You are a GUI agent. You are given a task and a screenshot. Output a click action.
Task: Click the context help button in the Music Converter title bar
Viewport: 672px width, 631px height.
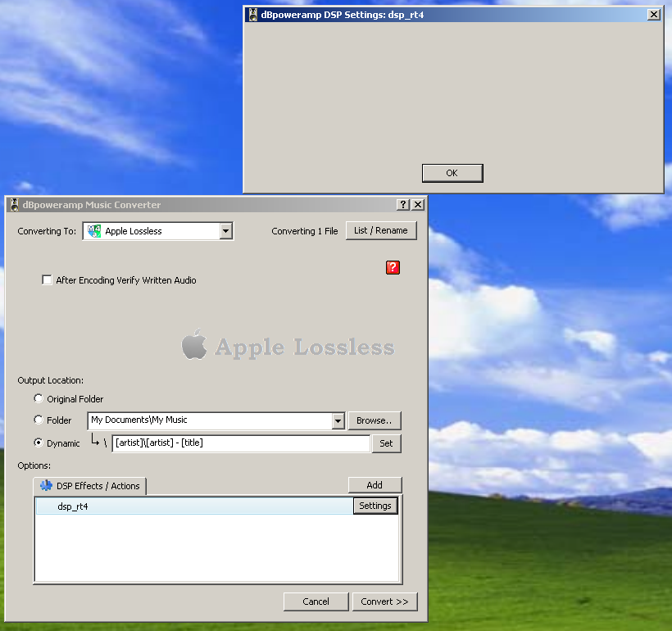403,205
